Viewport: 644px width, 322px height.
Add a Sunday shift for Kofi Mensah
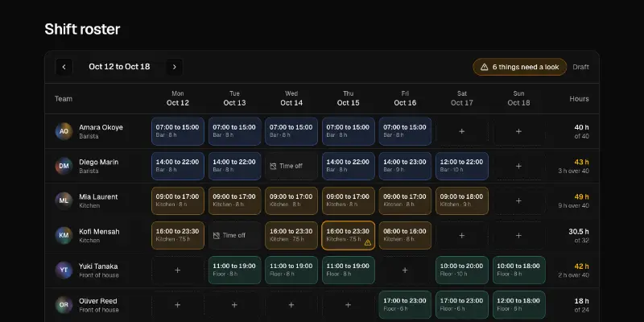coord(518,235)
